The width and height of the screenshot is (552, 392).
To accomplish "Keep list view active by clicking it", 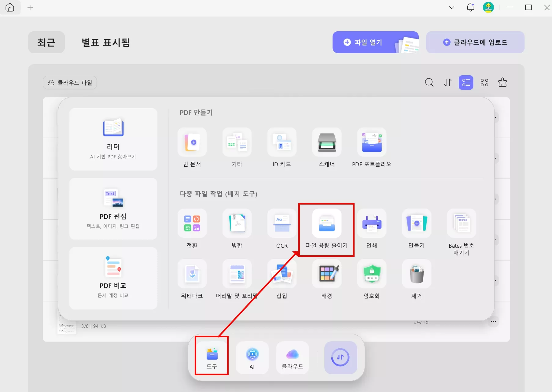I will (466, 82).
